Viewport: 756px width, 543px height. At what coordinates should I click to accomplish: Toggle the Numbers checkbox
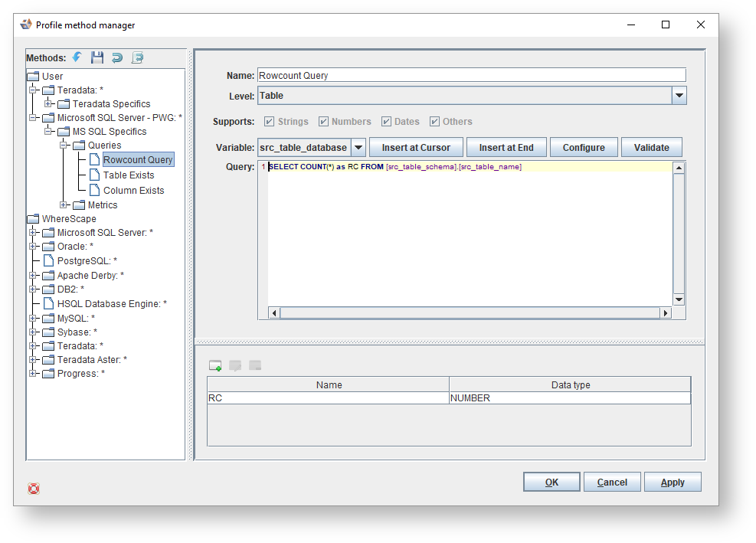click(323, 122)
